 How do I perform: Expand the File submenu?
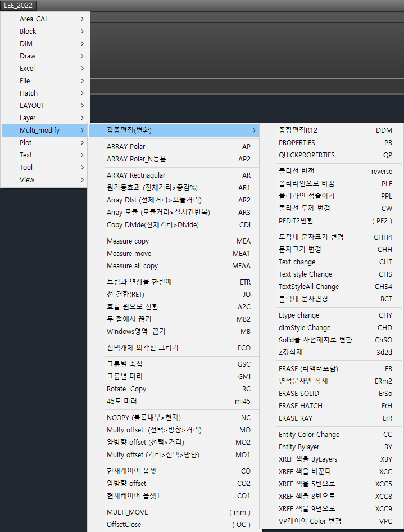pos(45,81)
